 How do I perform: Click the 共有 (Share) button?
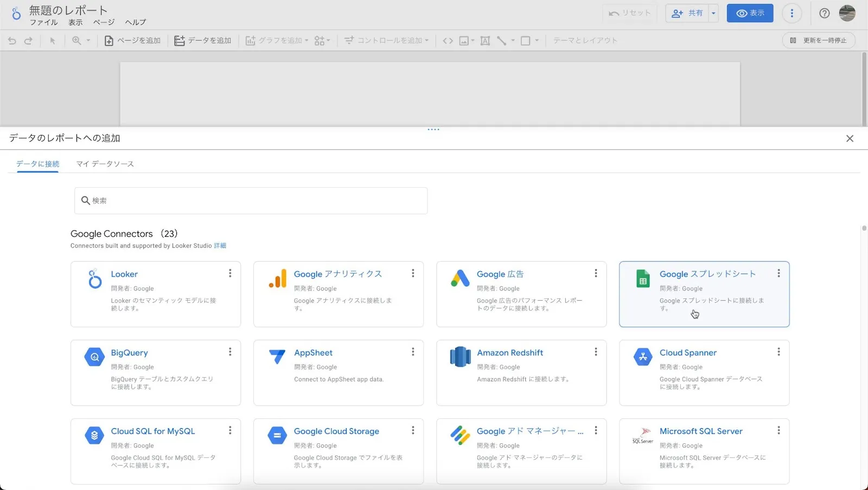click(x=687, y=13)
